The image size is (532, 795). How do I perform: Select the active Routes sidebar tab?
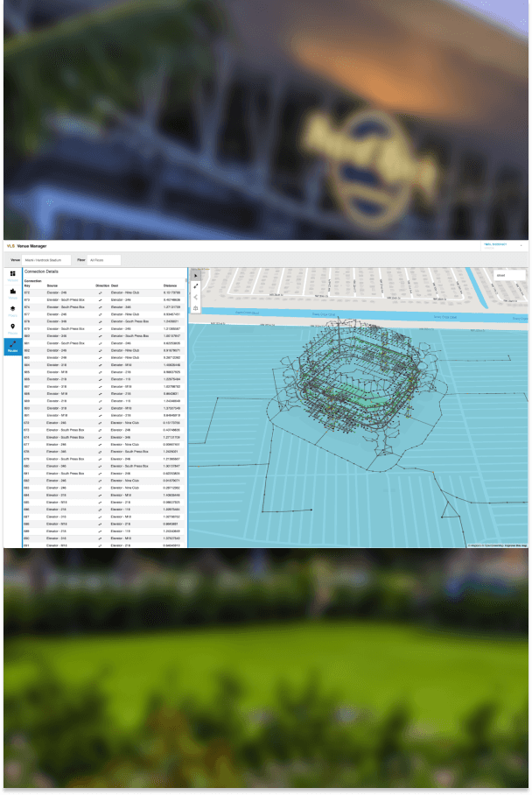[x=12, y=347]
